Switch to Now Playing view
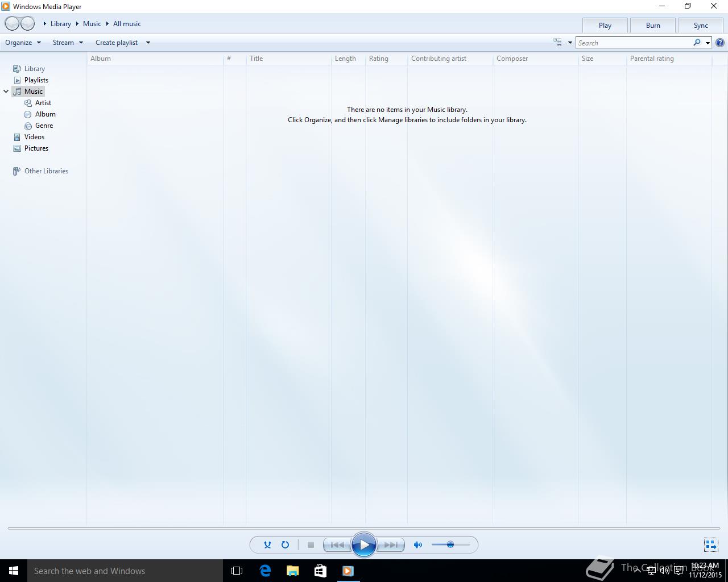Screen dimensions: 728x582 (711, 544)
